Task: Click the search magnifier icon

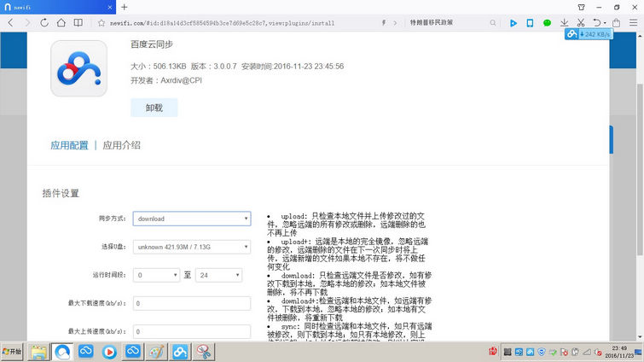Action: tap(493, 23)
